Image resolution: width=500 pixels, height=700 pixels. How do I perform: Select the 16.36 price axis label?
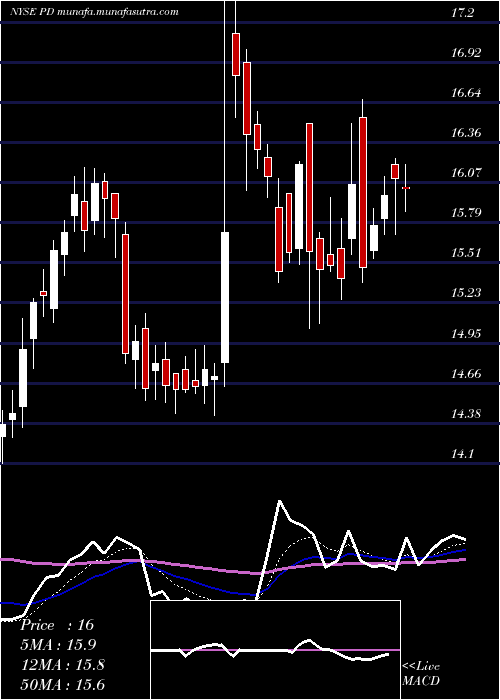click(x=466, y=133)
